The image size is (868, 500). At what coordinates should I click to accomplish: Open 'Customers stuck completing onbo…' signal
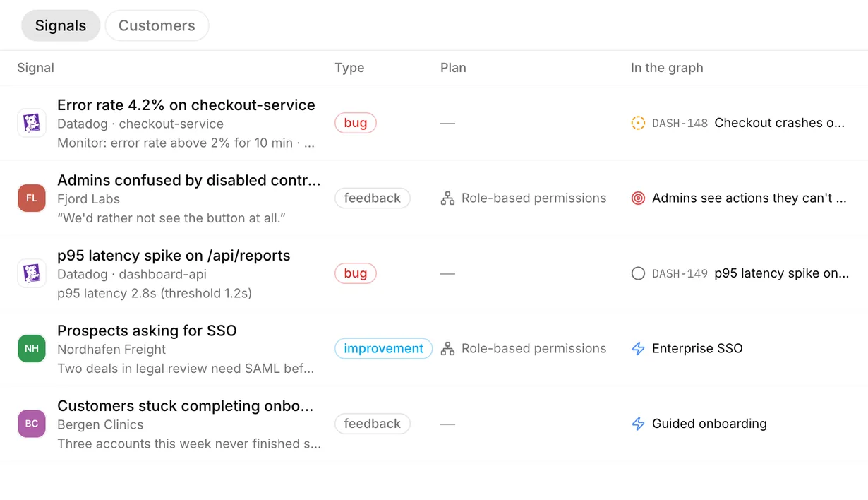[185, 406]
